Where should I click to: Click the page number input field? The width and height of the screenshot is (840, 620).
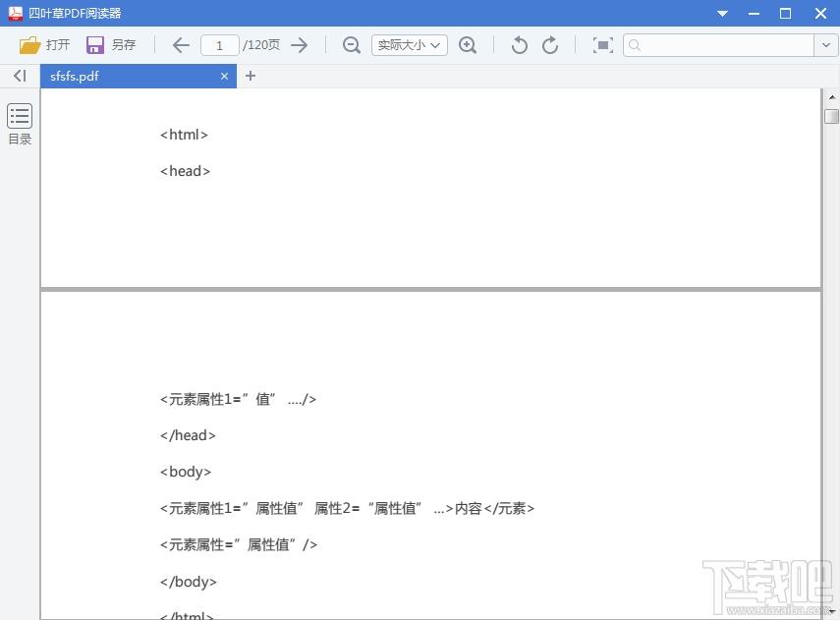click(x=220, y=45)
